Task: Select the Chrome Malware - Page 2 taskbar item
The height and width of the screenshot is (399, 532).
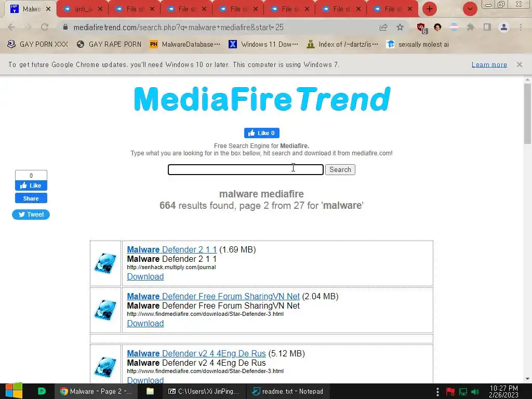Action: point(96,391)
